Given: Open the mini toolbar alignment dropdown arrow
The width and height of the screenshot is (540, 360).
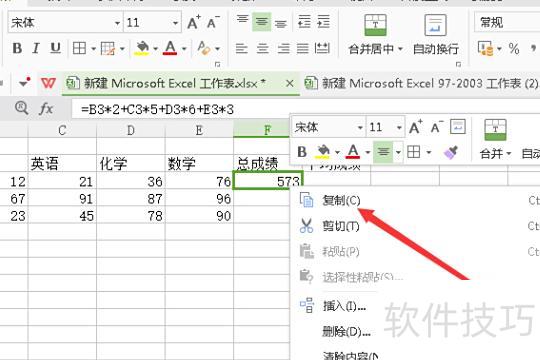Looking at the screenshot, I should (x=398, y=152).
